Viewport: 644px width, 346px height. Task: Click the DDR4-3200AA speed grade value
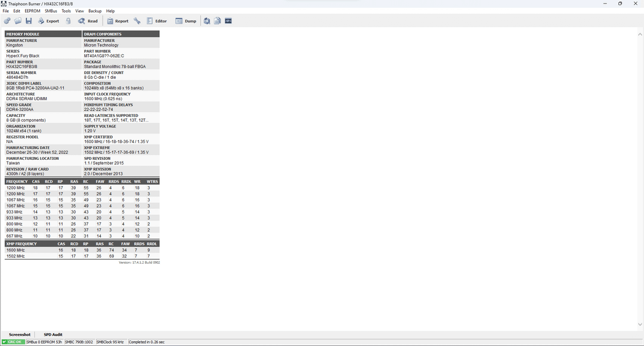(20, 109)
